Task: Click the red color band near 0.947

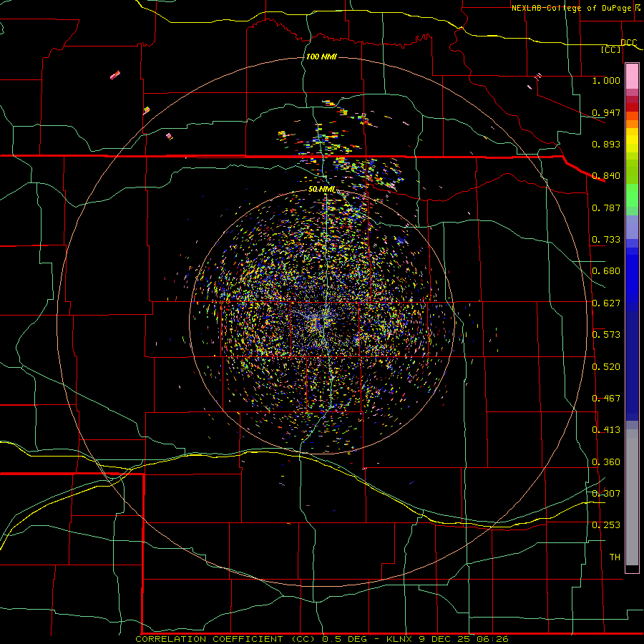Action: click(x=632, y=107)
